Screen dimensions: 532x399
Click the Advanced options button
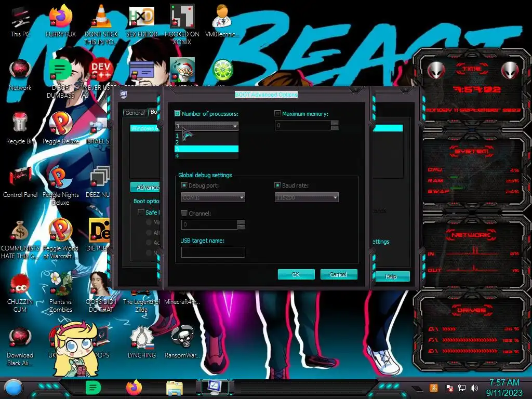click(145, 187)
